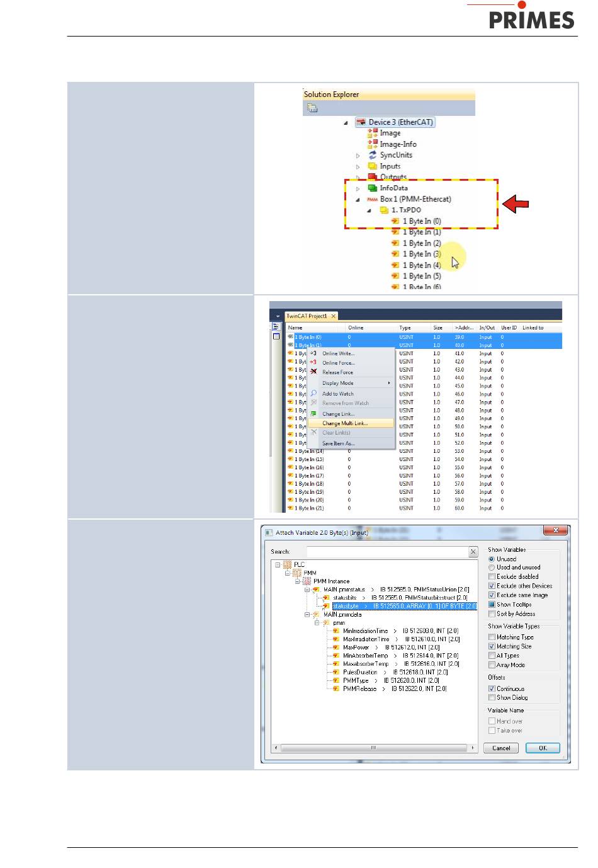Click the input icon beside 1 Byte In (5) in Solution Explorer
This screenshot has height=868, width=598.
coord(395,276)
